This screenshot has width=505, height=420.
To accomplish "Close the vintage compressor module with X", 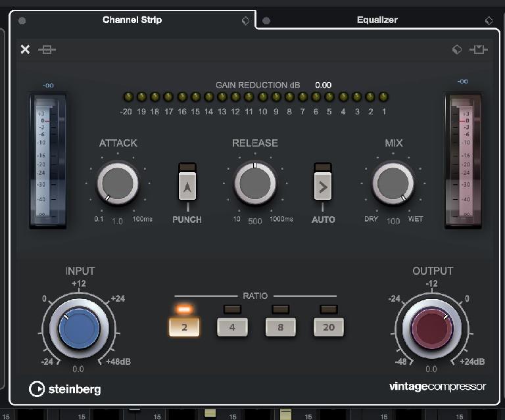I will pos(25,49).
